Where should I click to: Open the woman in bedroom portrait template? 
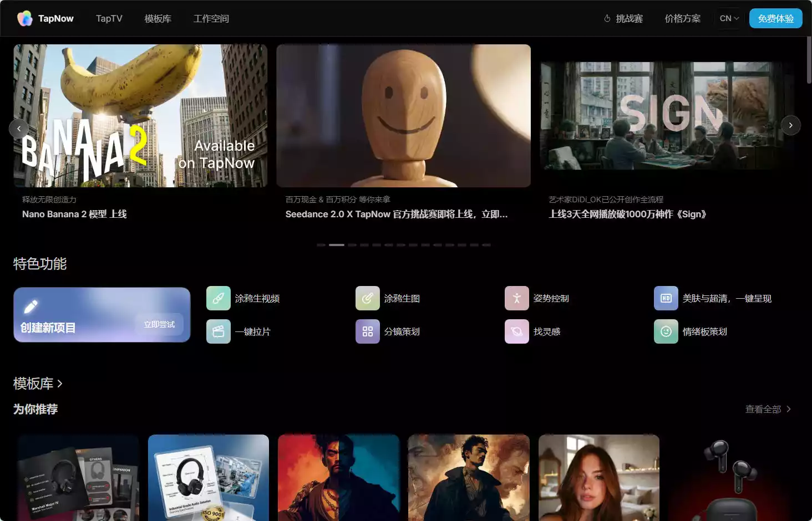[599, 478]
